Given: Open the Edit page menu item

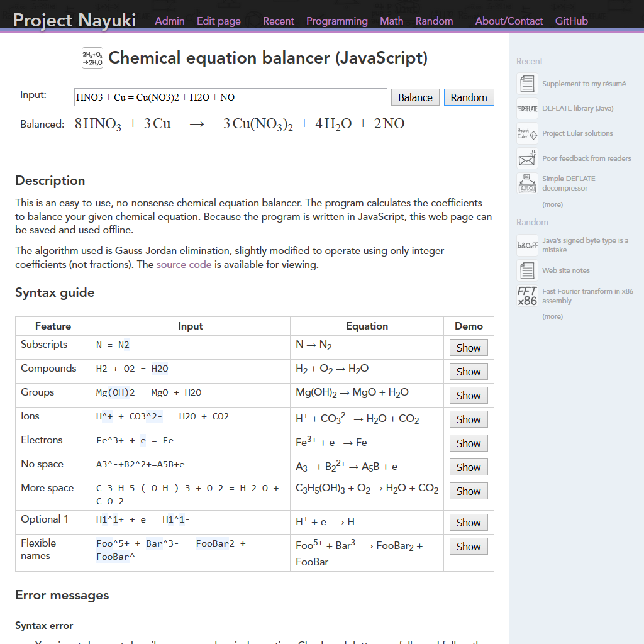Looking at the screenshot, I should [218, 21].
